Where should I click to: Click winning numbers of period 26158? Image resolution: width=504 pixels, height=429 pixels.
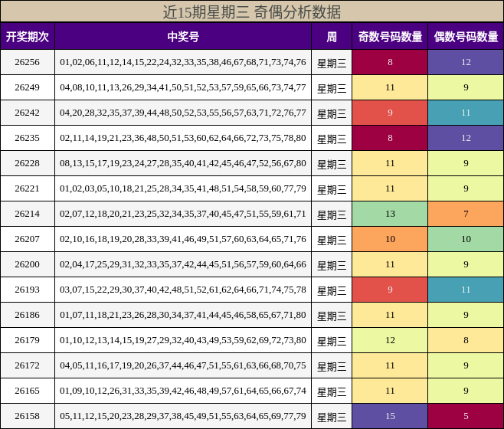pyautogui.click(x=183, y=416)
